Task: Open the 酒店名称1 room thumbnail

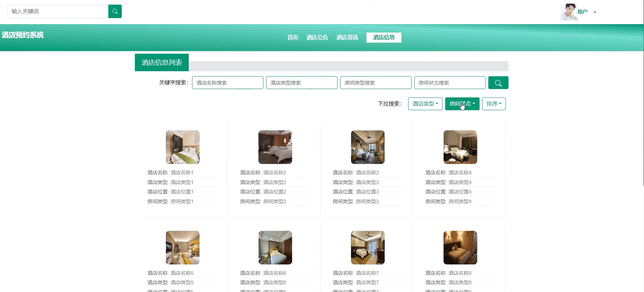Action: (x=183, y=147)
